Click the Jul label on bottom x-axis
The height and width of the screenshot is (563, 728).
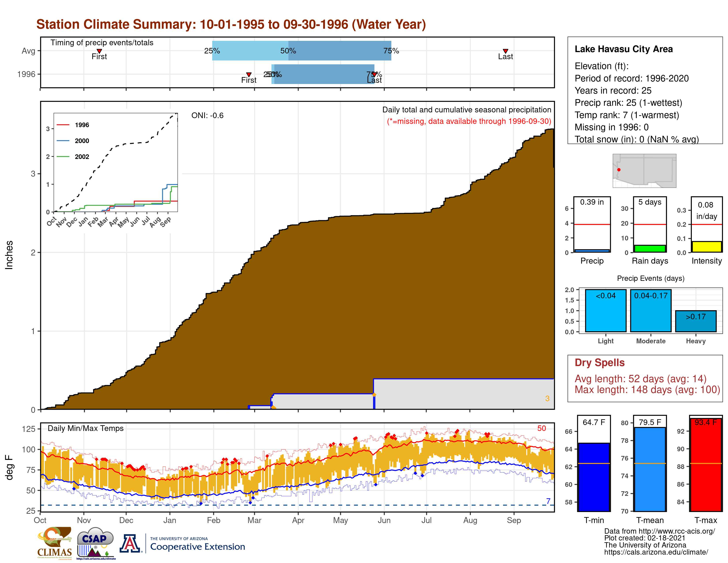(x=426, y=520)
